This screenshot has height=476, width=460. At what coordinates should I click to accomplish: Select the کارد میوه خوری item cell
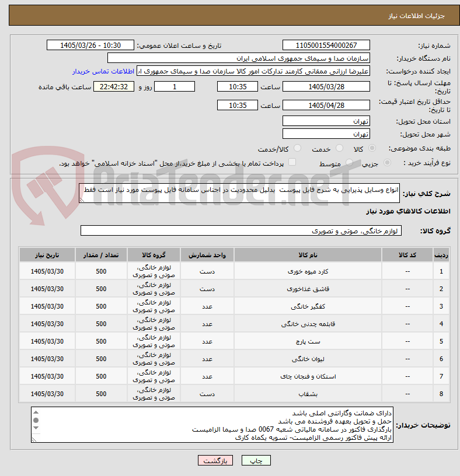pos(308,271)
